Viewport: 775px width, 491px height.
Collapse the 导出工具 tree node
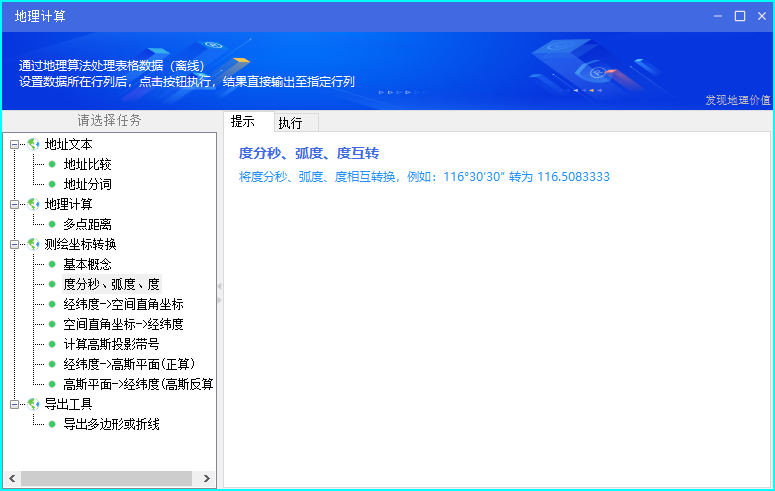(14, 404)
